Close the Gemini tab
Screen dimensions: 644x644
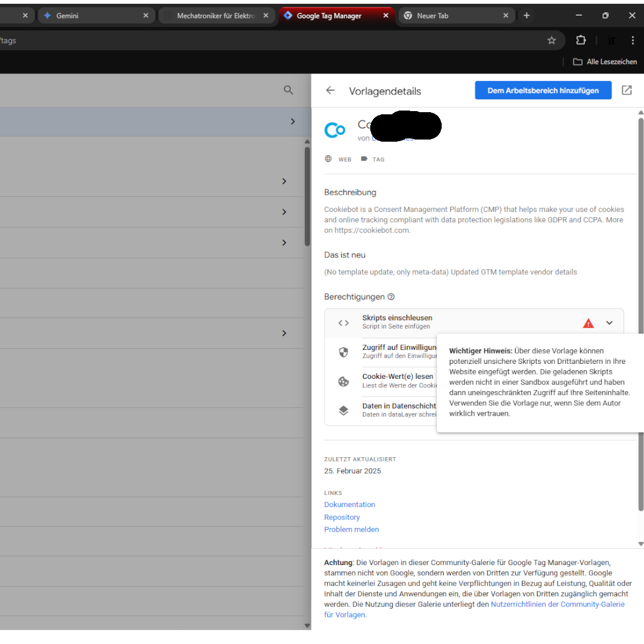[145, 16]
